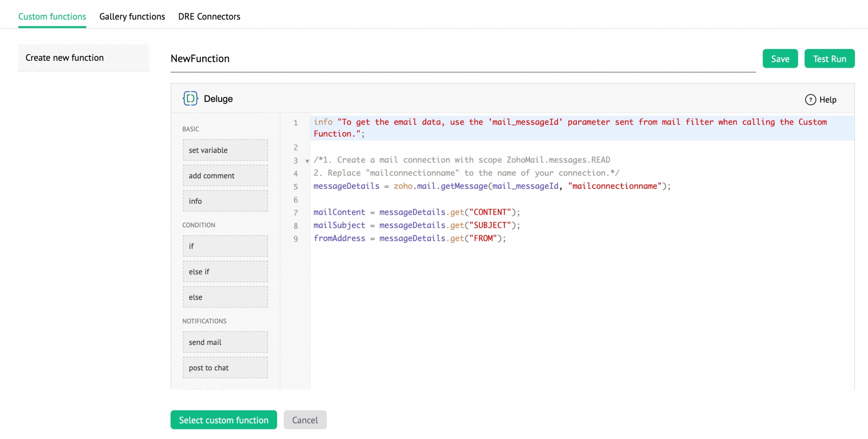Insert an add comment block
The height and width of the screenshot is (439, 868).
tap(225, 176)
